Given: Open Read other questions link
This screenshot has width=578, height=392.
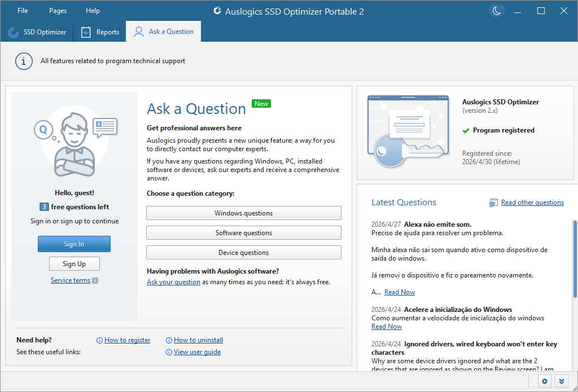Looking at the screenshot, I should (532, 202).
